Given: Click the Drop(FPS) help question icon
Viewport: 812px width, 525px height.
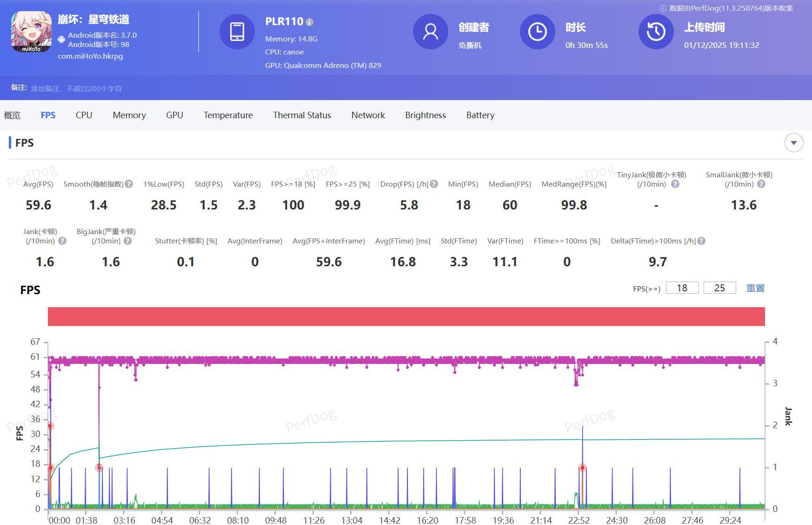Looking at the screenshot, I should tap(434, 184).
